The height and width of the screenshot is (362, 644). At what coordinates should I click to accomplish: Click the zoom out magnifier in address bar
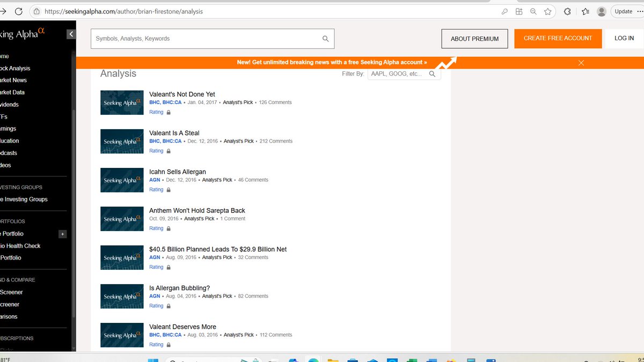pos(533,11)
